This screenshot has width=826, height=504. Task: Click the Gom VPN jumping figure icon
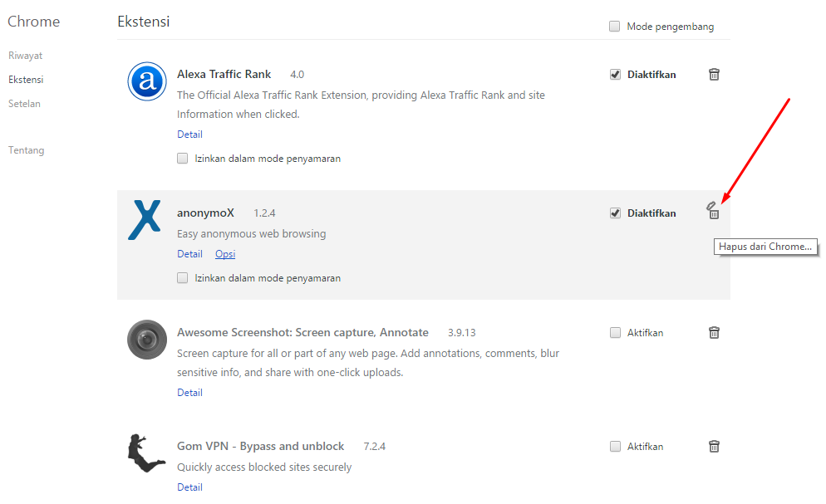click(146, 453)
